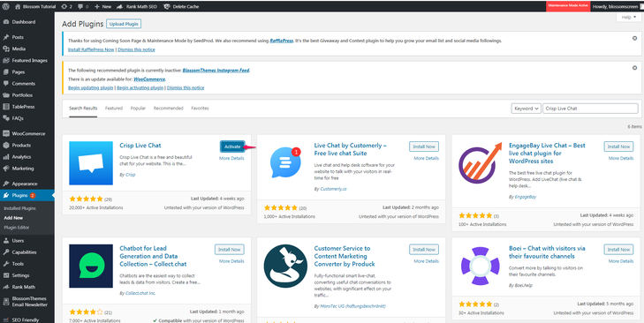Click the Maintenance Mode Active badge
The image size is (644, 323).
(568, 6)
